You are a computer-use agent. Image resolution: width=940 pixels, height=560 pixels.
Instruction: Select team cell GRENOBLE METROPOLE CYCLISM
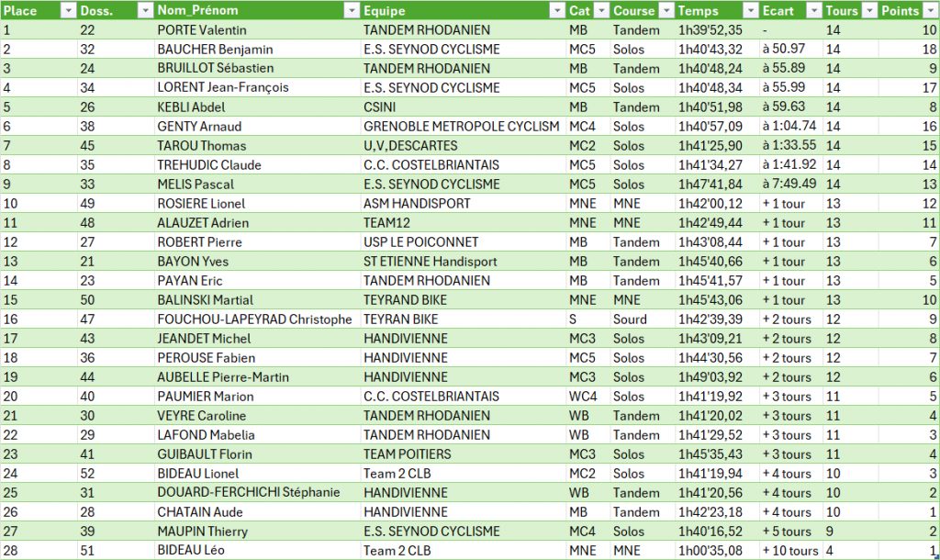[464, 127]
